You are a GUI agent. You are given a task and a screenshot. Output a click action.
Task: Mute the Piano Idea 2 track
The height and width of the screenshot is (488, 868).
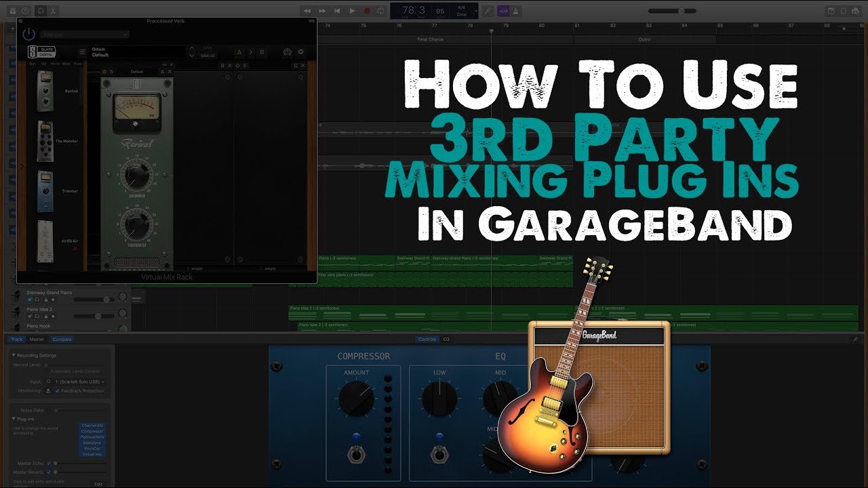30,316
